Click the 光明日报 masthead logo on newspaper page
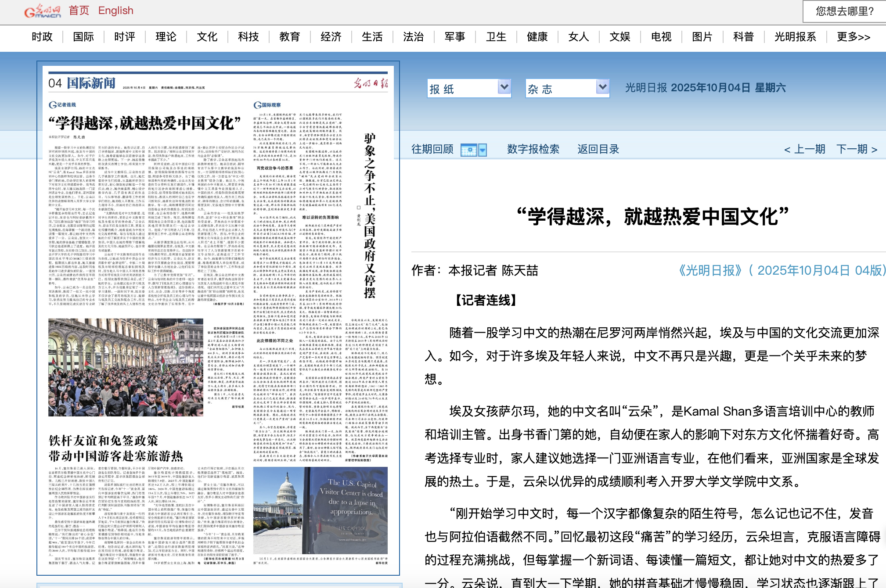 click(x=371, y=83)
